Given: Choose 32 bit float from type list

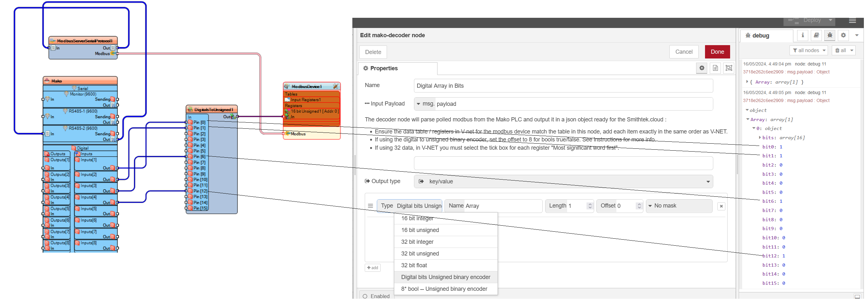Looking at the screenshot, I should point(445,266).
